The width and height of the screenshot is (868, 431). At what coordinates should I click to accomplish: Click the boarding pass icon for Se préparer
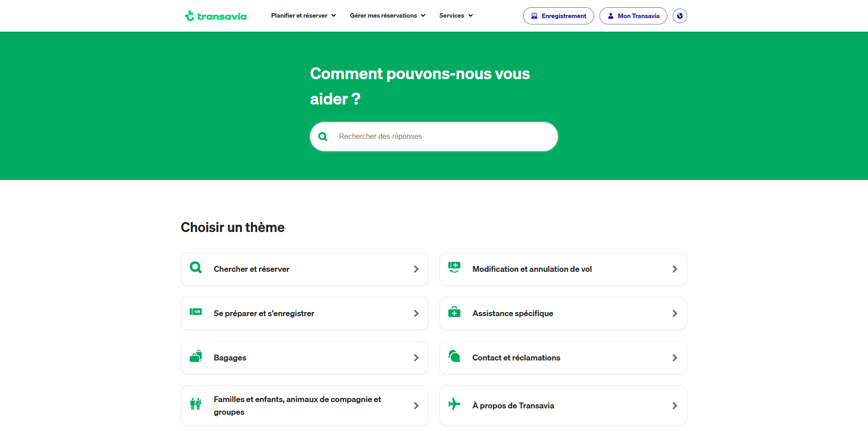click(196, 312)
